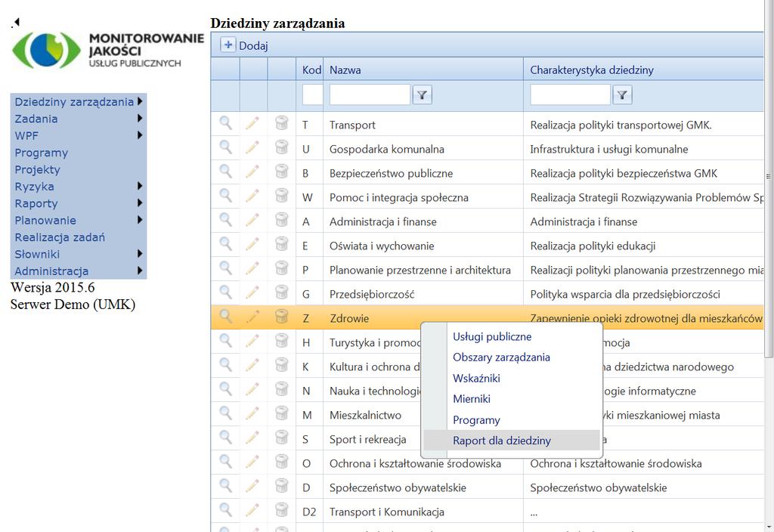Viewport: 774px width, 532px height.
Task: Apply filter on Nazwa column
Action: [422, 95]
